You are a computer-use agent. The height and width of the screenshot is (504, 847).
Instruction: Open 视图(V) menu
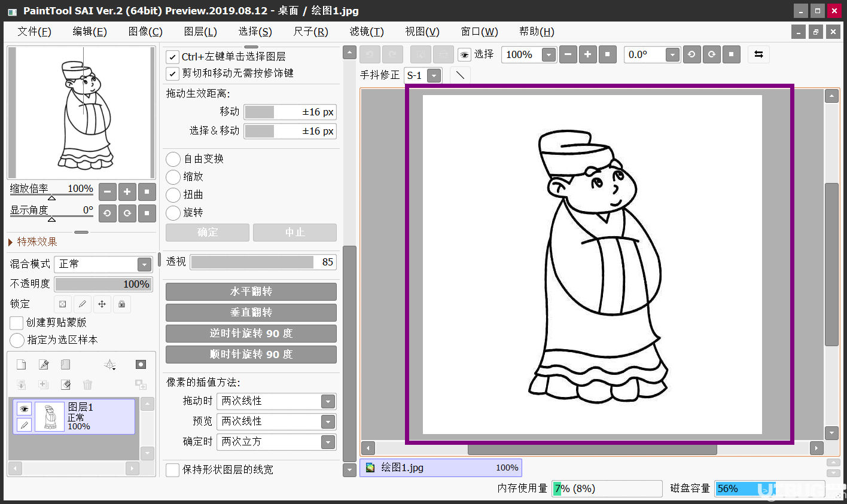tap(422, 32)
